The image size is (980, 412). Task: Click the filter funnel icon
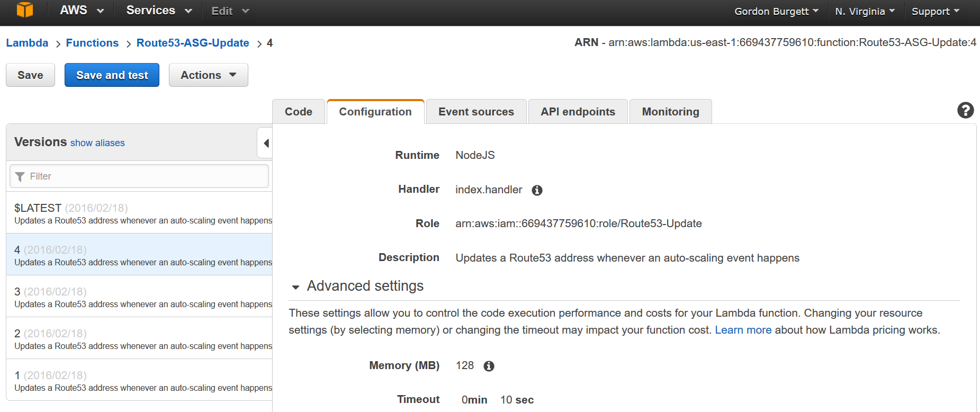tap(20, 176)
